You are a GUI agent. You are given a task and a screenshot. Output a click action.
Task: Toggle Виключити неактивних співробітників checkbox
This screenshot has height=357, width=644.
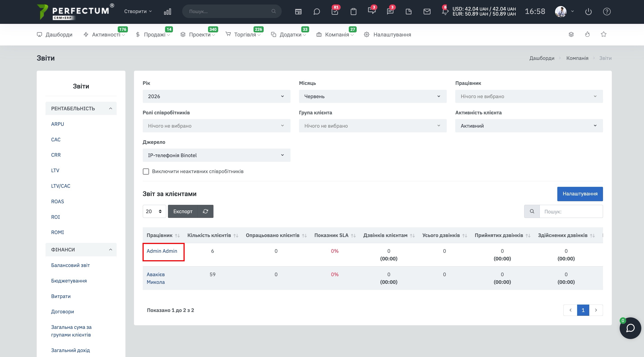(x=146, y=171)
